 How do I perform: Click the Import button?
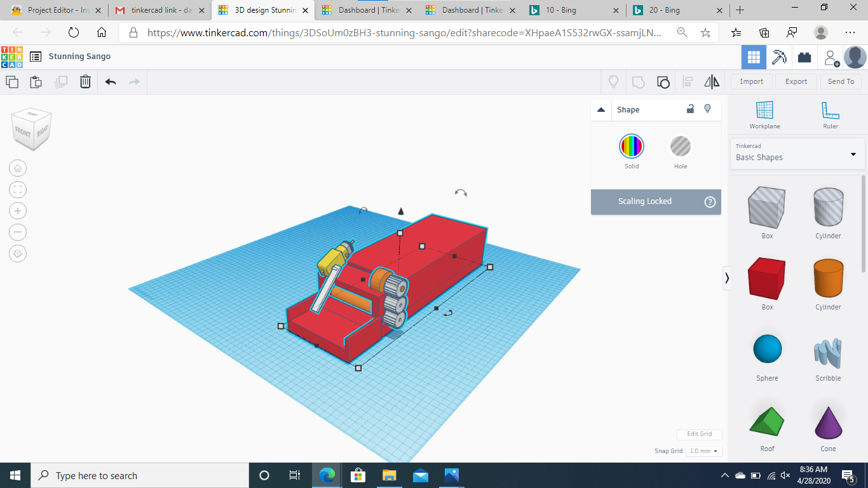752,81
